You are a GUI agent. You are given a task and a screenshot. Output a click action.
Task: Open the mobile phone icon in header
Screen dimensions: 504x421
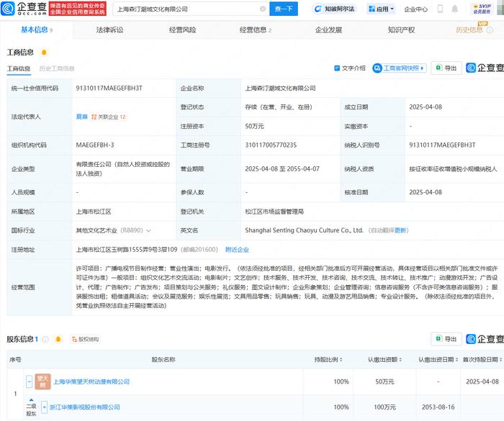point(441,9)
